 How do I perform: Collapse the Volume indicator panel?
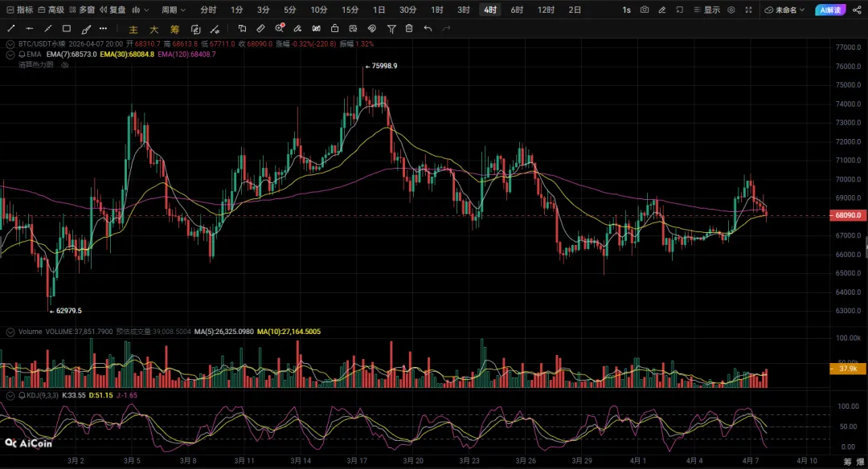coord(10,332)
